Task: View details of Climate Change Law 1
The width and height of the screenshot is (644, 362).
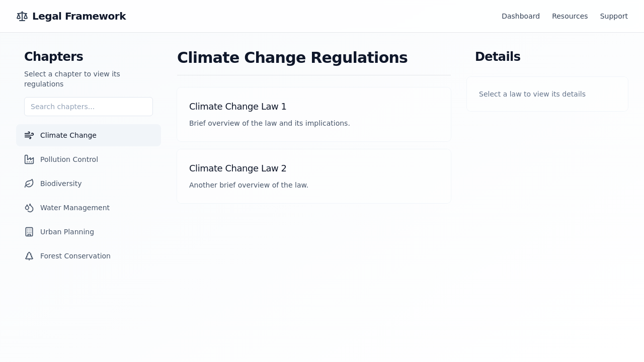Action: (314, 114)
